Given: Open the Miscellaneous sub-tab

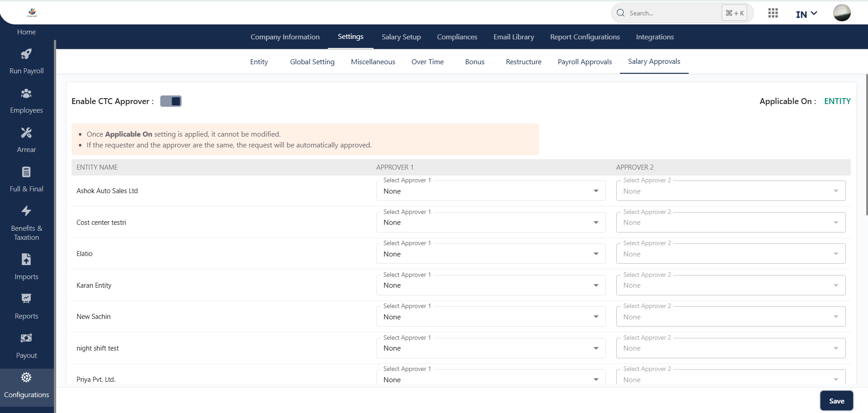Looking at the screenshot, I should pyautogui.click(x=373, y=62).
